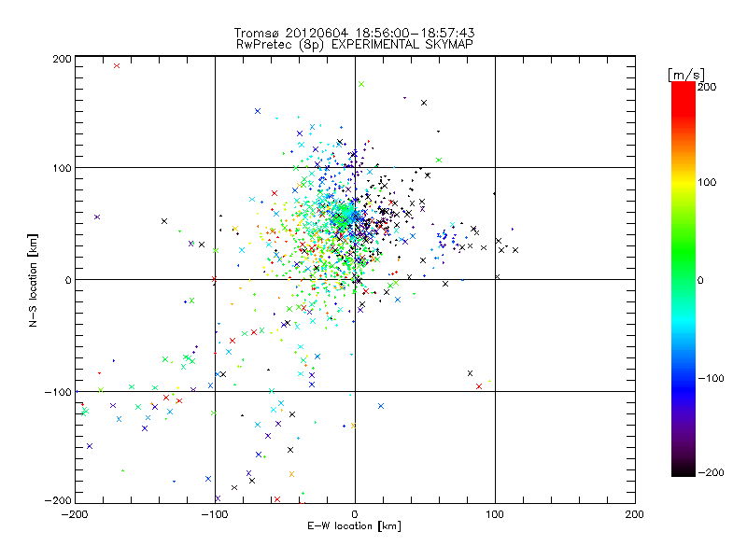Screen dimensions: 747x560
Task: Click the subtitle 'RwPretec (8p) EXPERIMENTAL SKYMAP'
Action: pyautogui.click(x=355, y=45)
